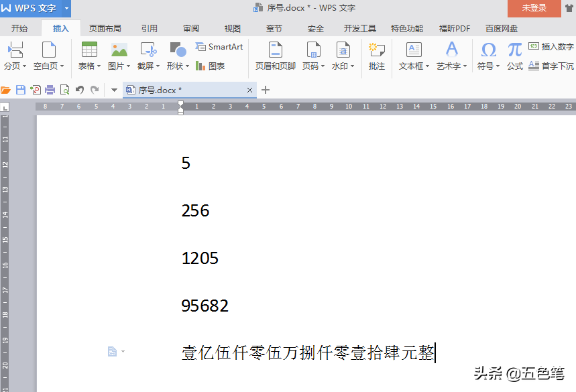Click the ruler tab stop selector
Image resolution: width=576 pixels, height=392 pixels.
[5, 107]
